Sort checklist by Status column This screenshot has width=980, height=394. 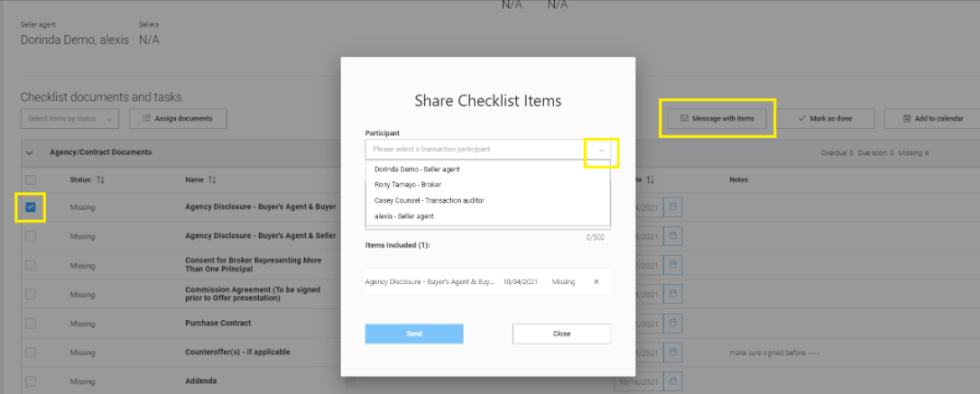(x=100, y=179)
